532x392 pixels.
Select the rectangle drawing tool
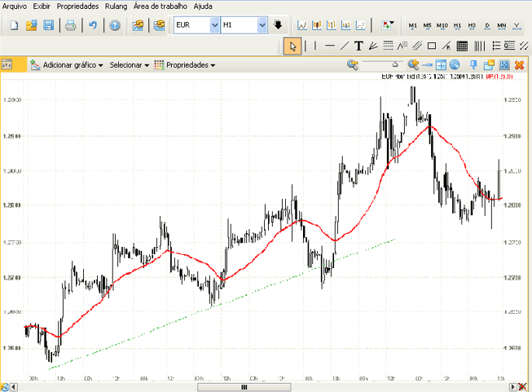[x=433, y=46]
